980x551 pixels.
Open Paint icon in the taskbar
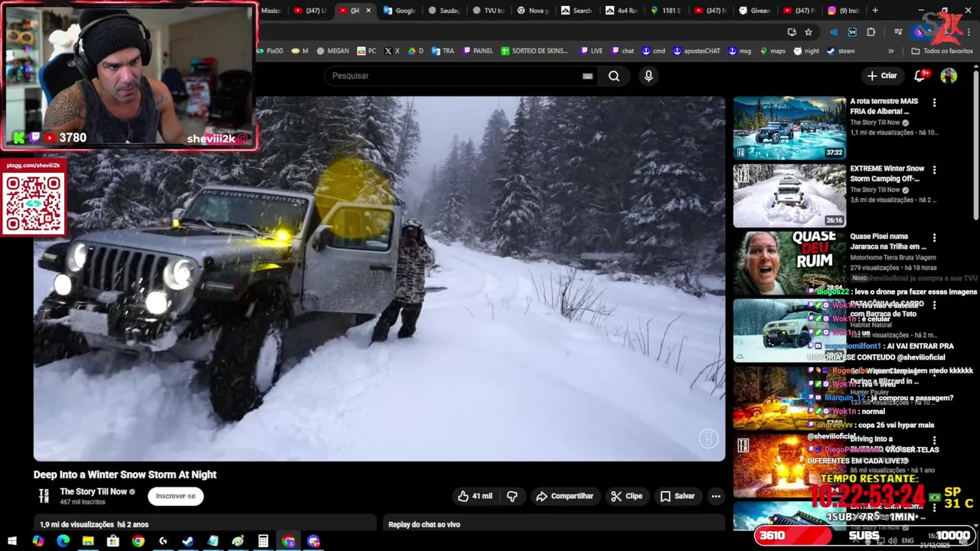[238, 541]
